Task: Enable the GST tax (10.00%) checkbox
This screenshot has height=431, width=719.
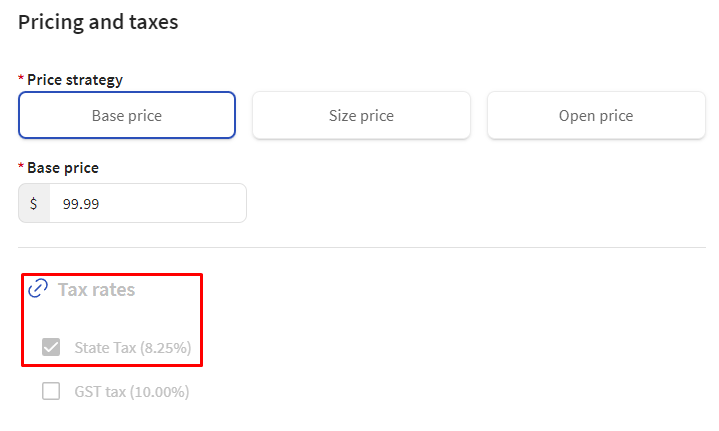Action: (51, 391)
